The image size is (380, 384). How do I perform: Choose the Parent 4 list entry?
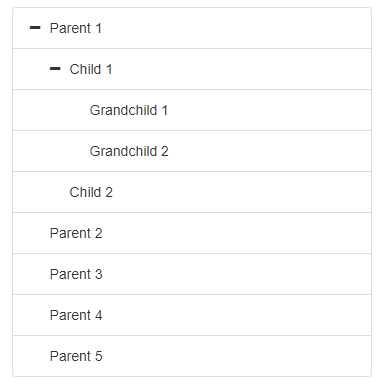point(192,315)
